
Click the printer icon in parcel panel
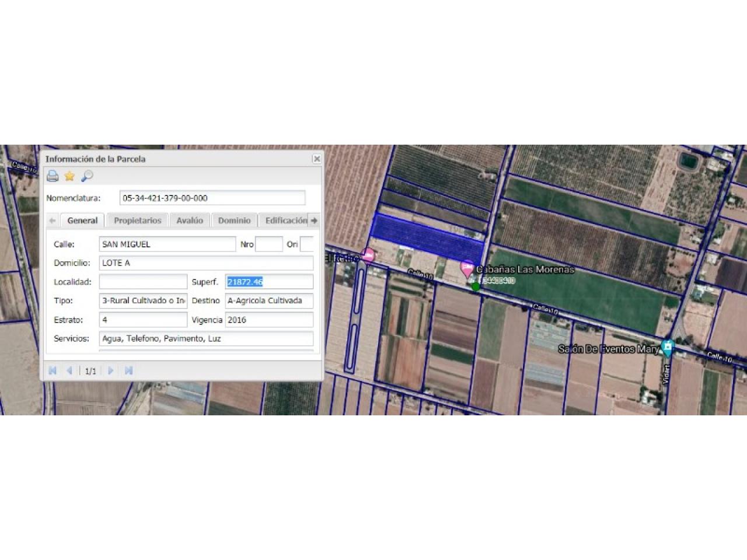coord(53,176)
